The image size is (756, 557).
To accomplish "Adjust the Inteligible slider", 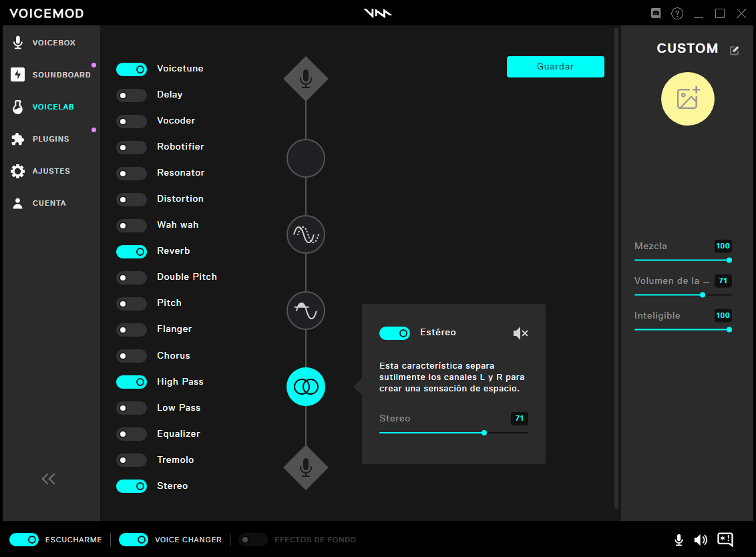I will (x=683, y=329).
